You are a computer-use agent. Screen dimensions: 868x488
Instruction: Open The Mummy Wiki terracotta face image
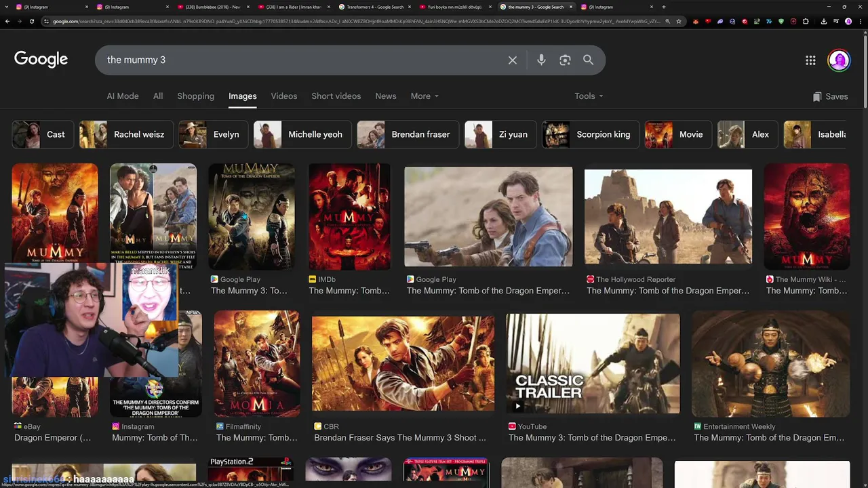coord(806,216)
